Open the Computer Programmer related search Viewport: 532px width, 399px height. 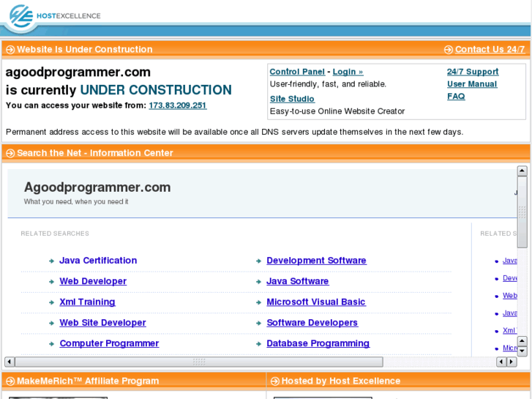pyautogui.click(x=109, y=343)
